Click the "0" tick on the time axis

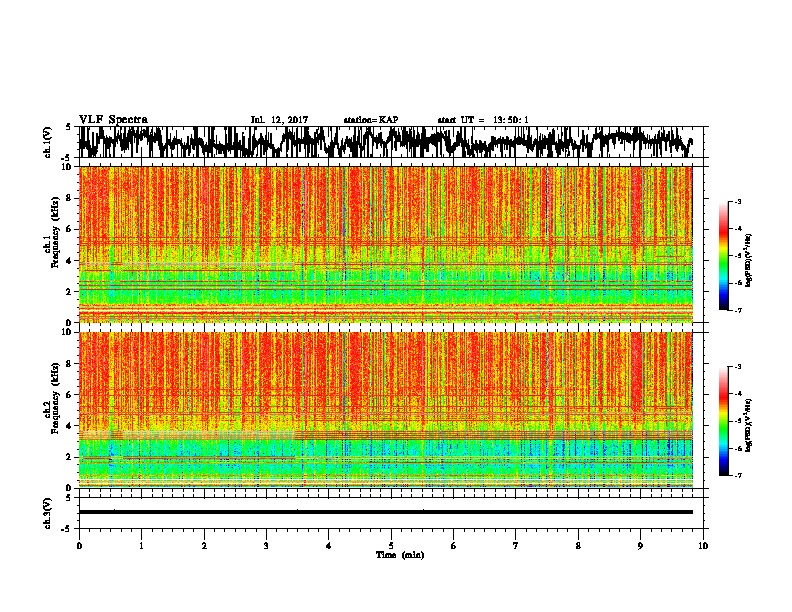(x=79, y=546)
